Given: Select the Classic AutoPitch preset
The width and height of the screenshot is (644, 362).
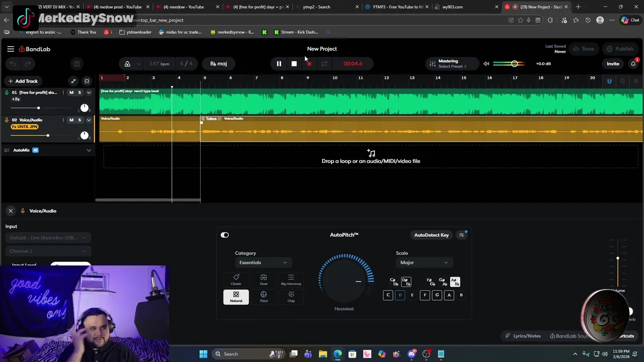Looking at the screenshot, I should click(236, 280).
